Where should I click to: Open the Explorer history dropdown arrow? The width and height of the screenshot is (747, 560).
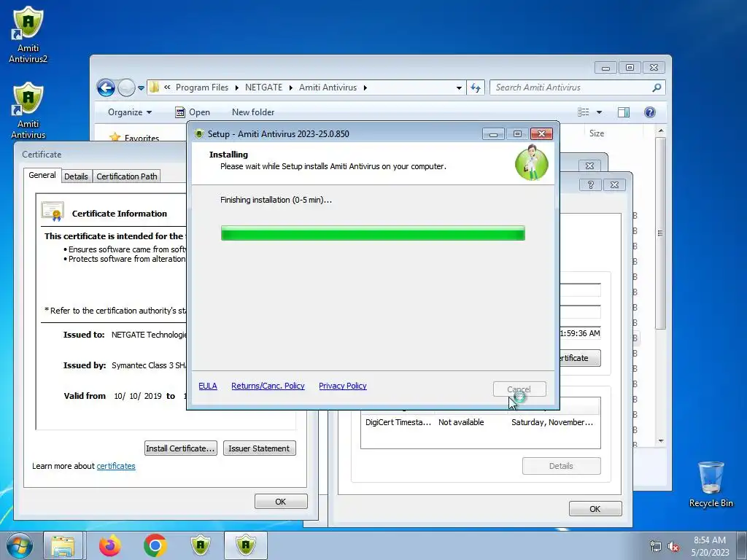(x=141, y=88)
